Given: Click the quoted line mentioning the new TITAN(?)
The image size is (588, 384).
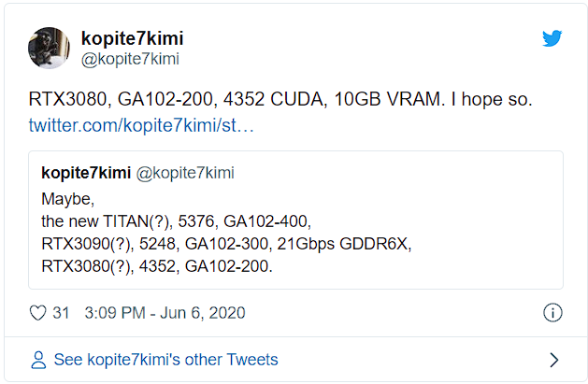Looking at the screenshot, I should [177, 221].
